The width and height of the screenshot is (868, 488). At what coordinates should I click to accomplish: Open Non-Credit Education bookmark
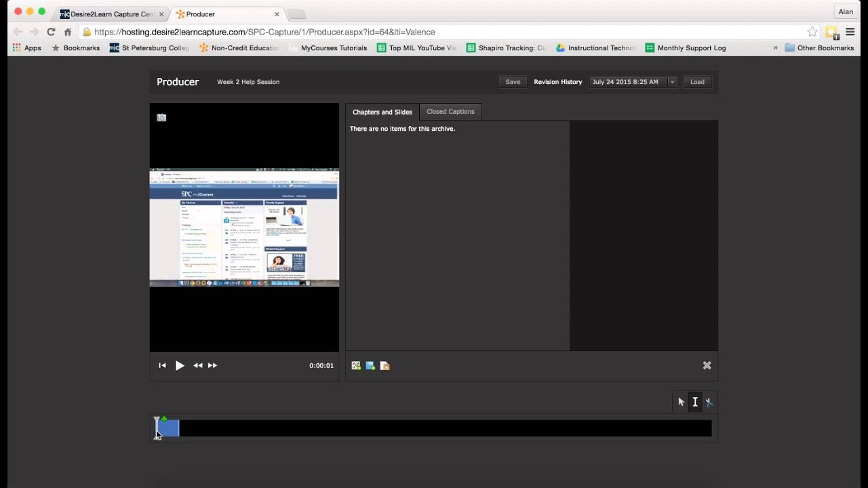[239, 48]
